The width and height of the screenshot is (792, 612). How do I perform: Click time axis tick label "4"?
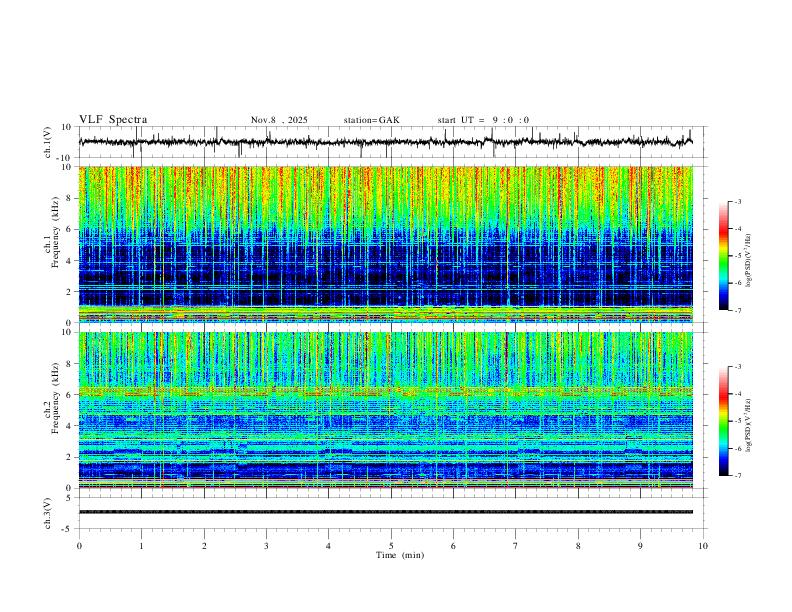point(328,546)
